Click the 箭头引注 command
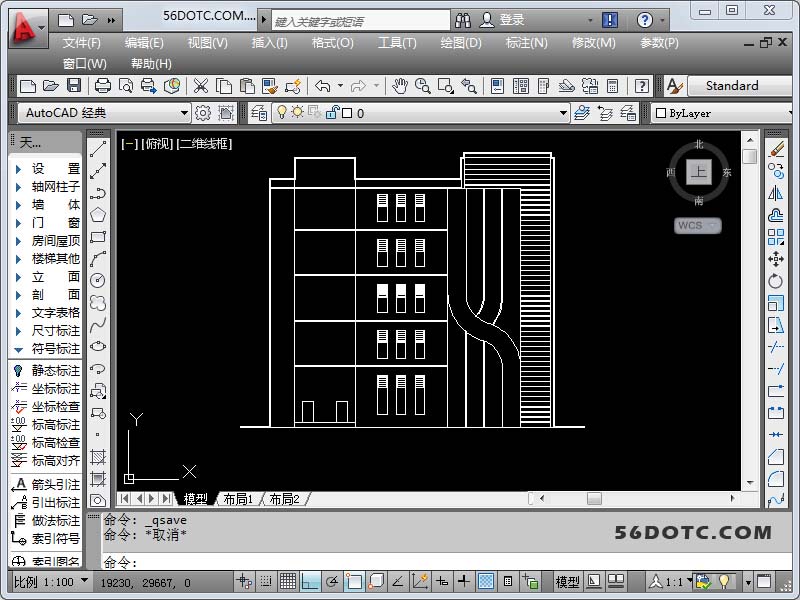 [x=46, y=485]
